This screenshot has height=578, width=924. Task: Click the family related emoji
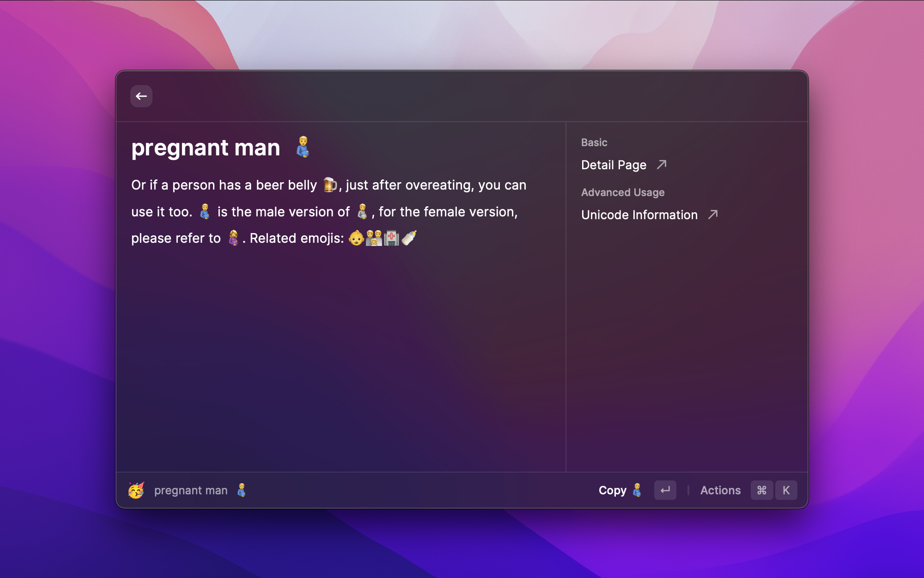tap(374, 238)
